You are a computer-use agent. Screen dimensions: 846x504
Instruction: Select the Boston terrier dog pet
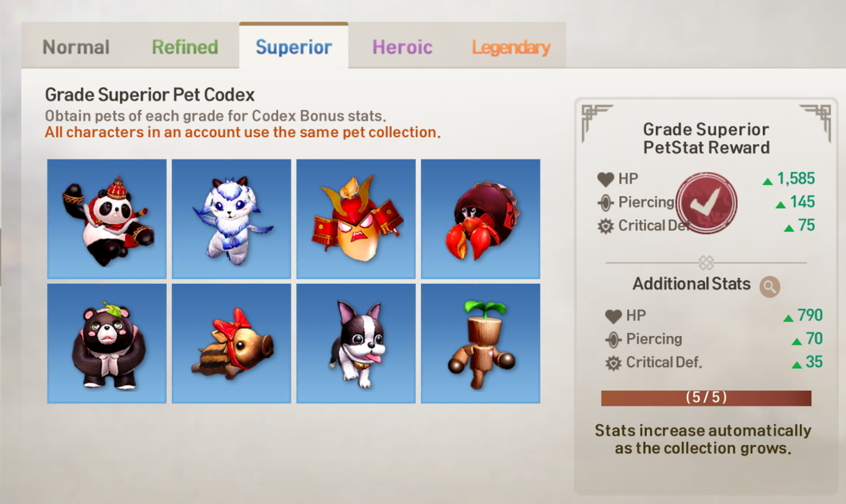pos(356,343)
